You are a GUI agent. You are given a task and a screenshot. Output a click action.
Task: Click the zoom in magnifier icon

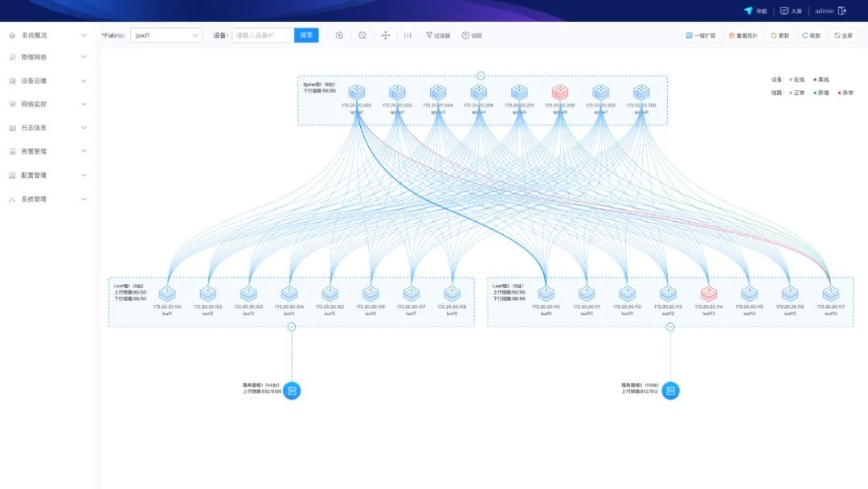tap(339, 35)
